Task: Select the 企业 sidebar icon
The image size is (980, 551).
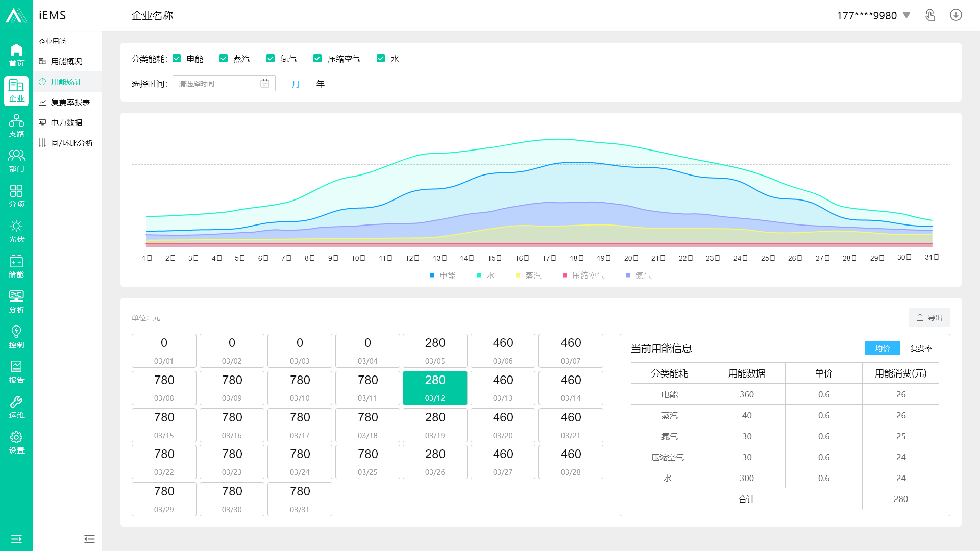Action: point(16,91)
